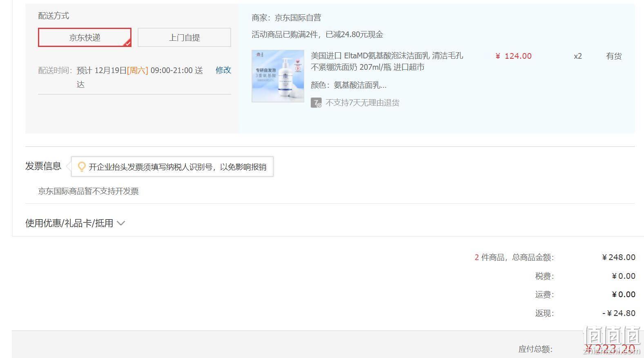This screenshot has height=358, width=644.
Task: Click the 发票信息 section heading
Action: pyautogui.click(x=43, y=166)
